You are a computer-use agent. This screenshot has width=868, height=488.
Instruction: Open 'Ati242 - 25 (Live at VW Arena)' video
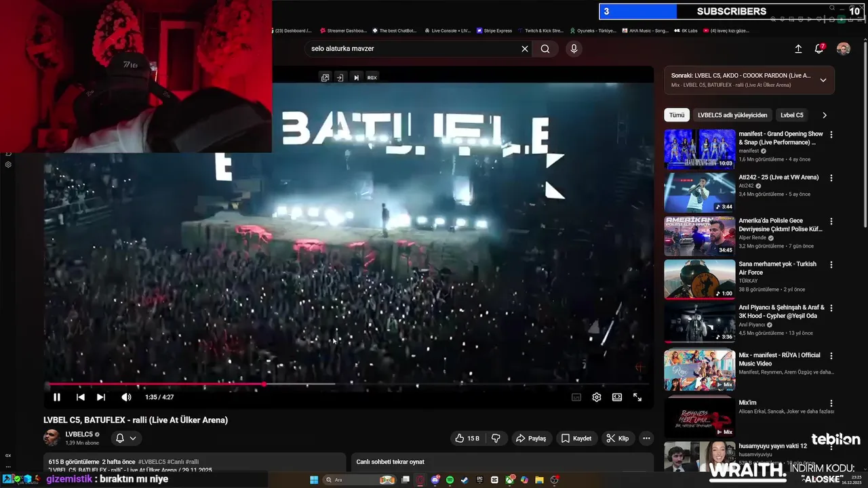click(778, 178)
